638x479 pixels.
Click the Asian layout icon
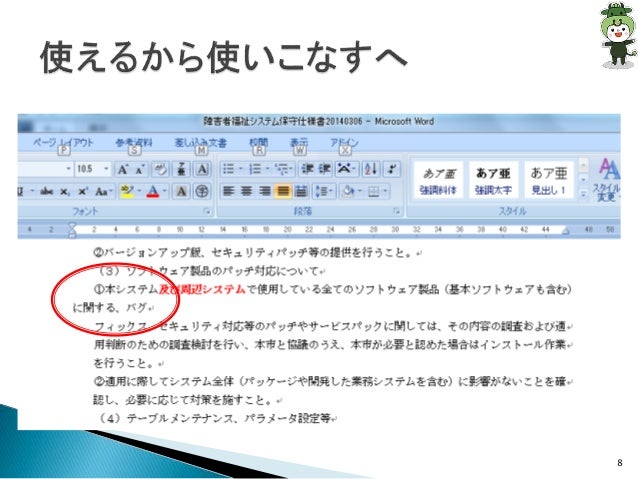pos(345,169)
